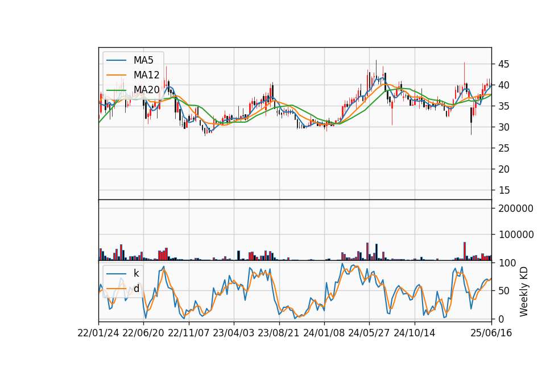Click the MA12 legend label
The height and width of the screenshot is (392, 546).
(146, 75)
